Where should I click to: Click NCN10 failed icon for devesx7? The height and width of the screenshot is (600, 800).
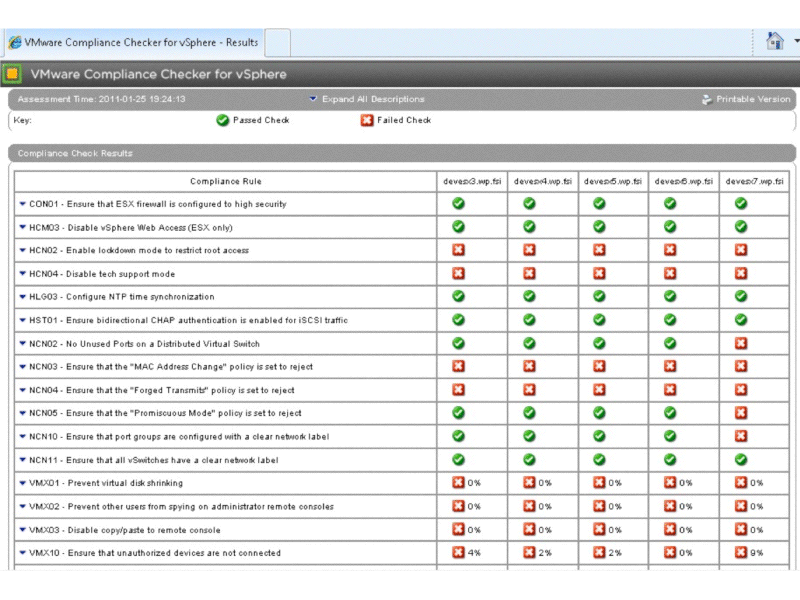click(x=741, y=436)
